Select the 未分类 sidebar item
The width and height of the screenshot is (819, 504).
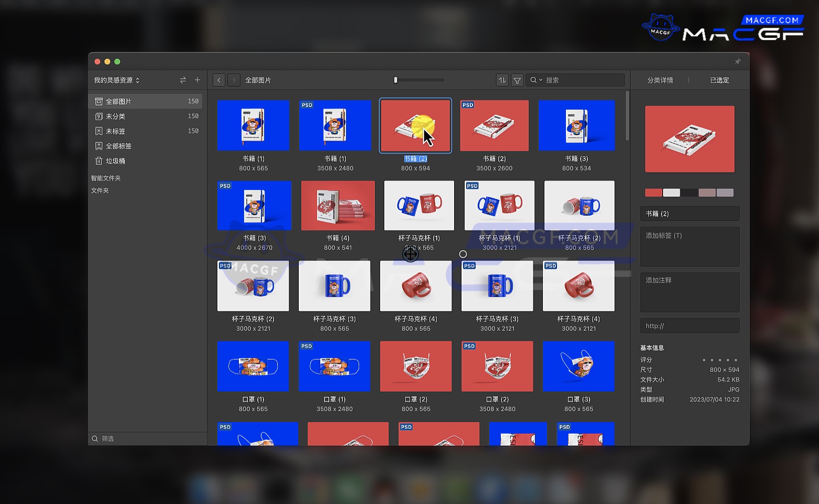click(115, 117)
